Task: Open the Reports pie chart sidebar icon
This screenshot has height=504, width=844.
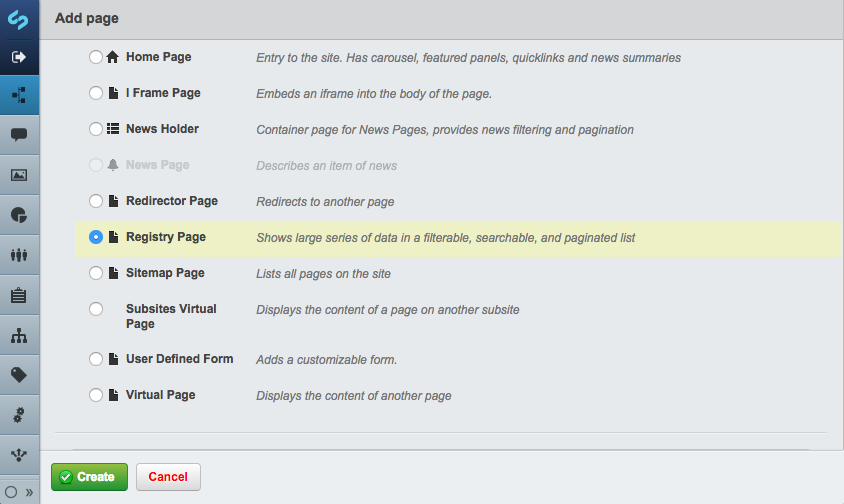Action: [19, 215]
